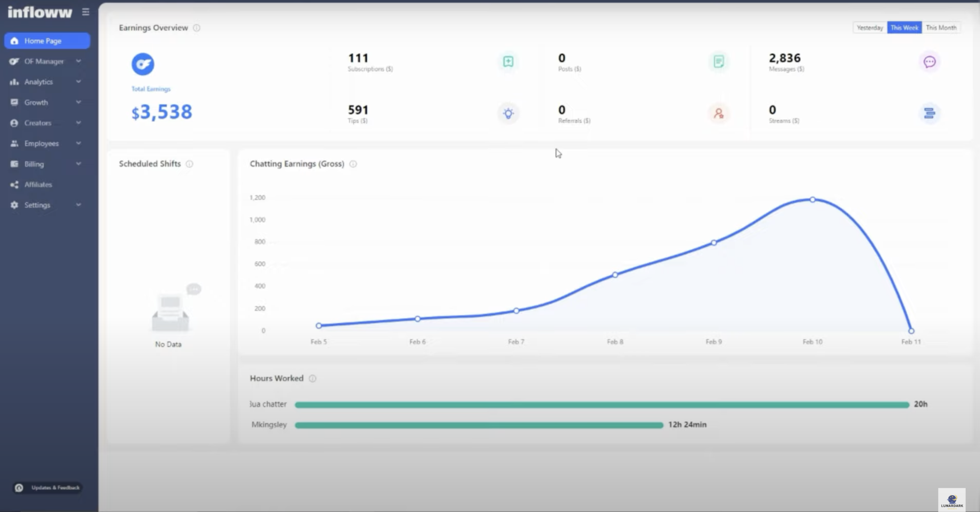Click the Tips lightbulb icon
This screenshot has width=980, height=512.
pos(508,113)
